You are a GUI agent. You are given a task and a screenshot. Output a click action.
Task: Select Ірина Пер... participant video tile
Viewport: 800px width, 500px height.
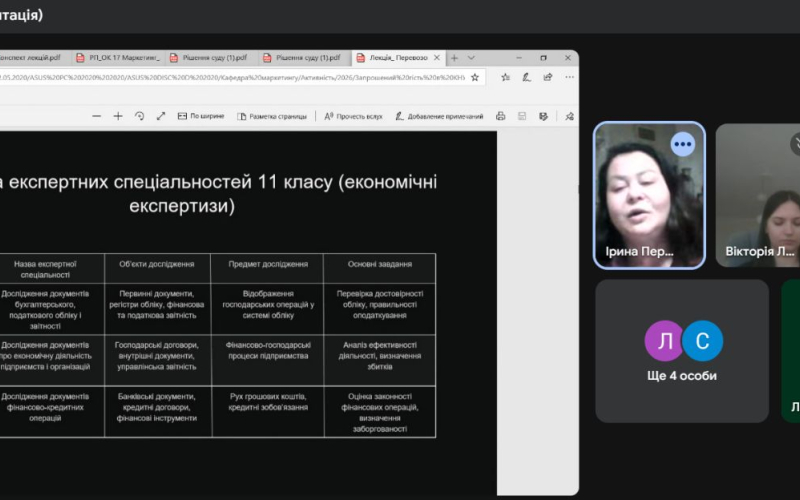(649, 195)
